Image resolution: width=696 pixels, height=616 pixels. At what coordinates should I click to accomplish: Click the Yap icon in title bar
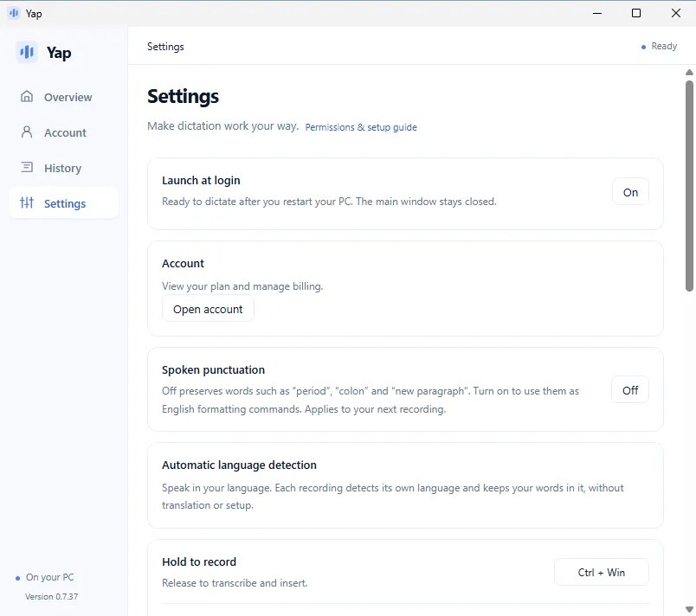click(14, 13)
